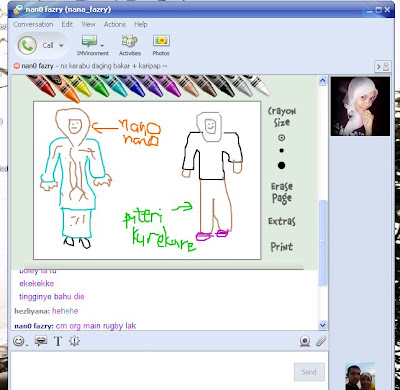400x390 pixels.
Task: Open the Activities icon
Action: [130, 41]
